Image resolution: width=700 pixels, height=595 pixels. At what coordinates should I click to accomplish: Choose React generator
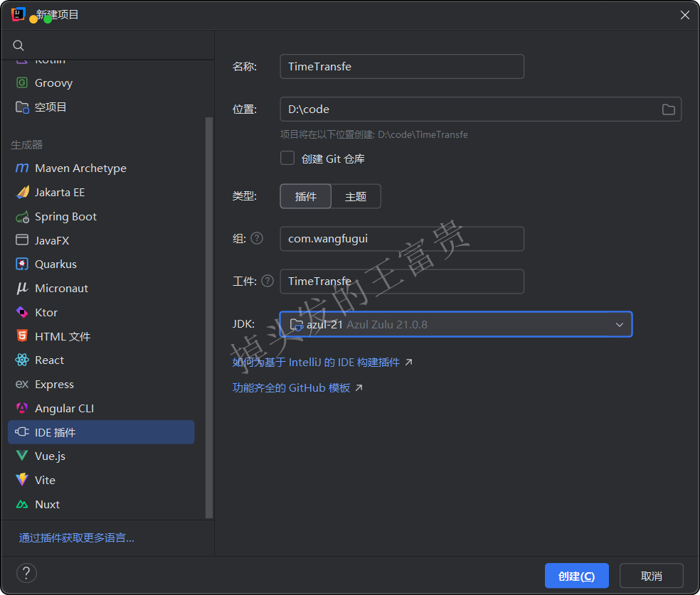click(x=101, y=360)
